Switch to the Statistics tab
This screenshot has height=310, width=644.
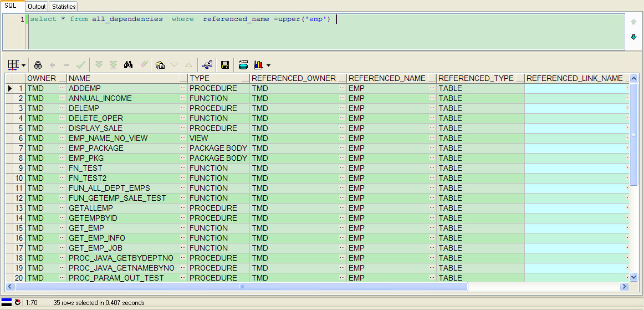pyautogui.click(x=64, y=7)
